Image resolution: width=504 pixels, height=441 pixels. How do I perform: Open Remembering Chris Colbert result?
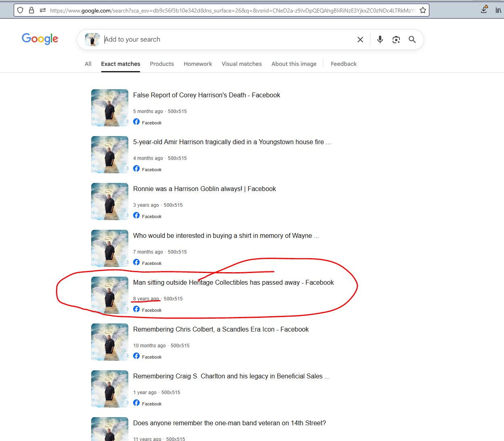221,330
